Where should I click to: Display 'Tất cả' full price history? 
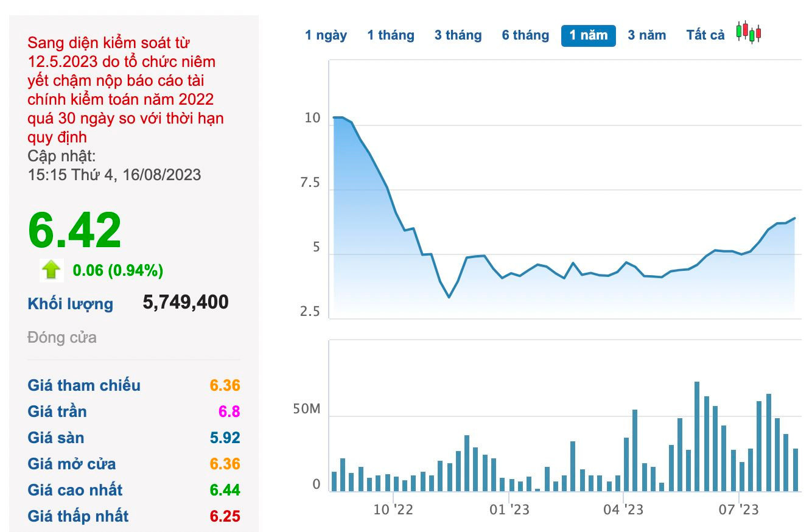[705, 35]
